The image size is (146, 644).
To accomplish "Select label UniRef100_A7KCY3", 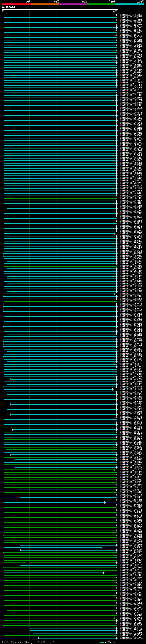I will [x=131, y=337].
